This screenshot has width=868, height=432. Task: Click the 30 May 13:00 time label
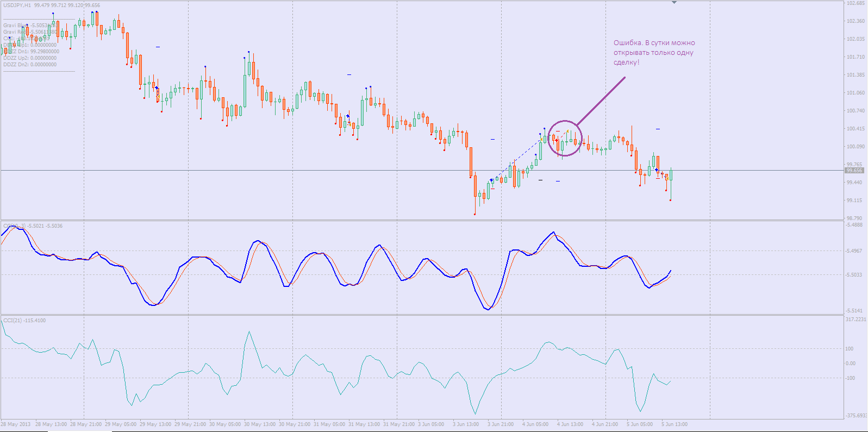coord(260,424)
